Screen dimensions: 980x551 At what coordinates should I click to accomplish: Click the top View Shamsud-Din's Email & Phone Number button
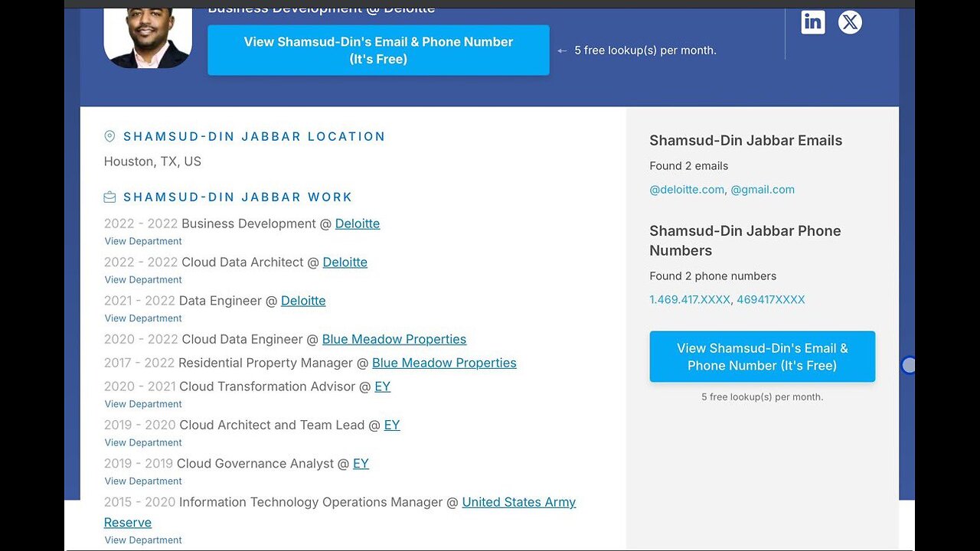click(378, 50)
